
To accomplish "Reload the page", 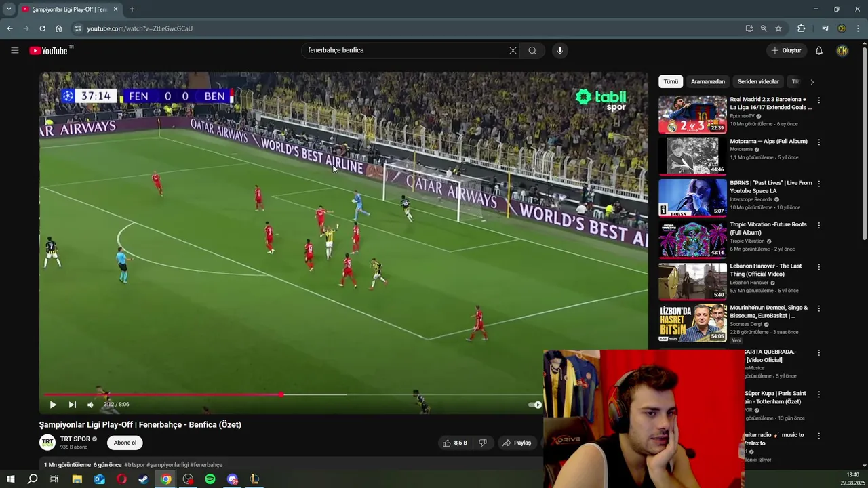I will click(x=42, y=28).
